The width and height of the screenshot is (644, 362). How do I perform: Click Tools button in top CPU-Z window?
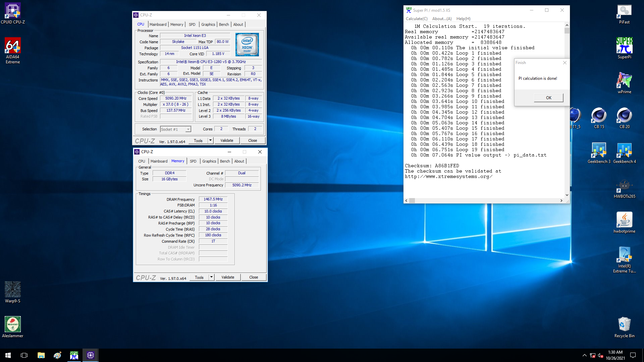click(x=198, y=140)
